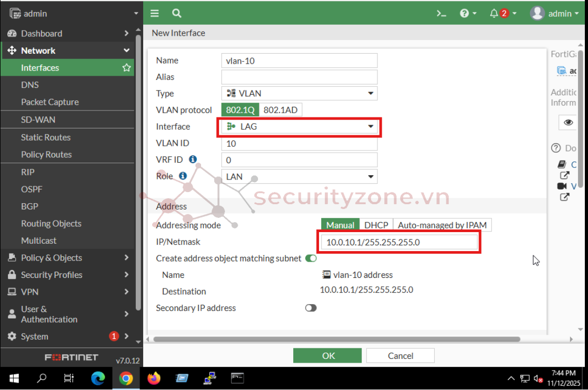This screenshot has width=588, height=390.
Task: Disable Create address object matching subnet
Action: [x=311, y=258]
